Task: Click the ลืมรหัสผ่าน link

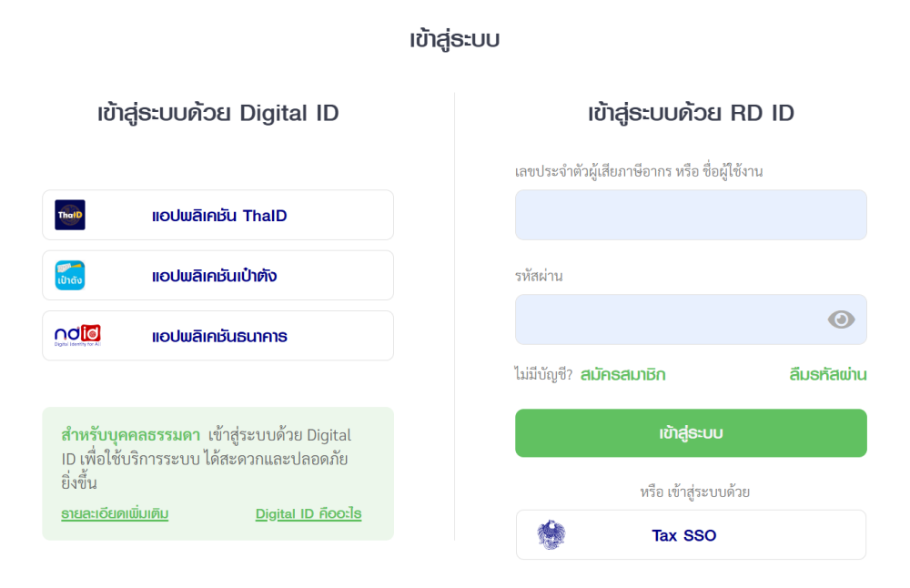Action: pos(827,374)
